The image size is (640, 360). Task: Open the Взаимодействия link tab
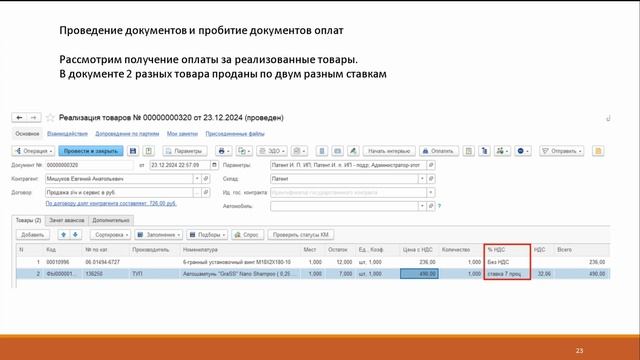tap(67, 133)
